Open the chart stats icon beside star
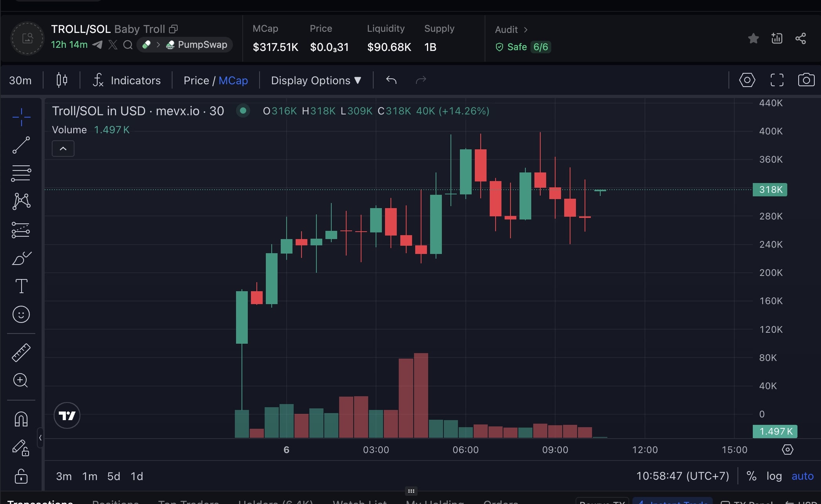This screenshot has width=821, height=504. click(x=777, y=38)
